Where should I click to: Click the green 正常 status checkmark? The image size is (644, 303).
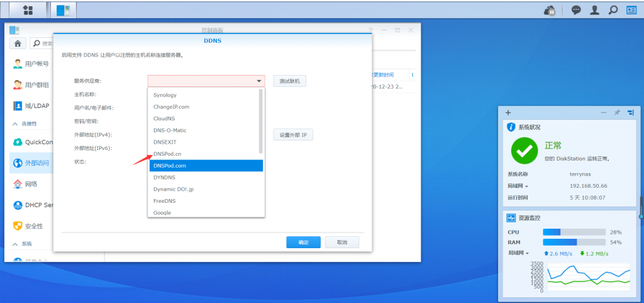pyautogui.click(x=525, y=151)
